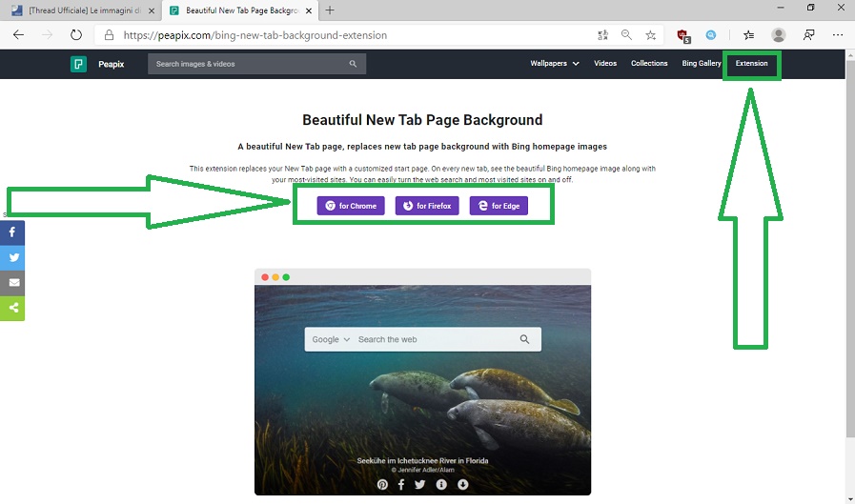Click the Search images & videos field
The image size is (855, 504).
pos(256,64)
